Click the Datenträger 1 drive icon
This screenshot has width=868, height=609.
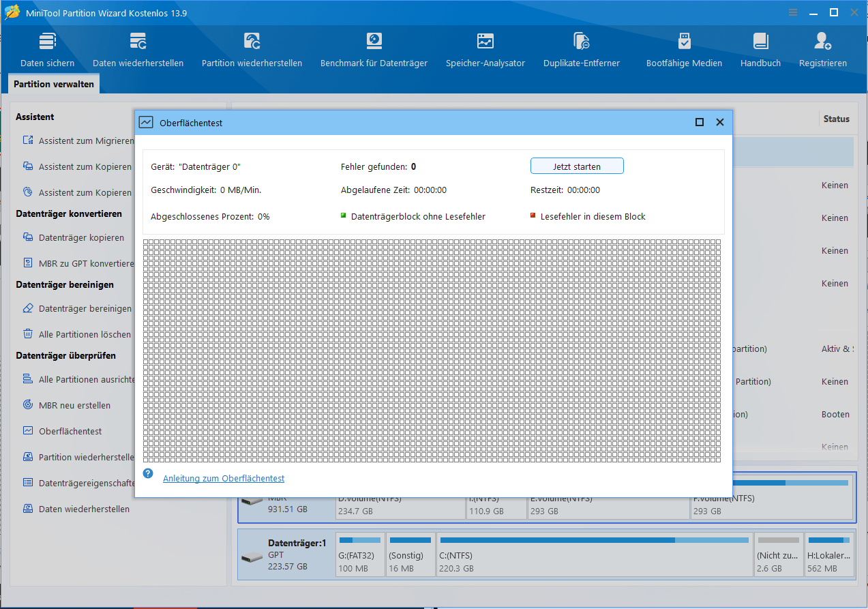pos(252,557)
